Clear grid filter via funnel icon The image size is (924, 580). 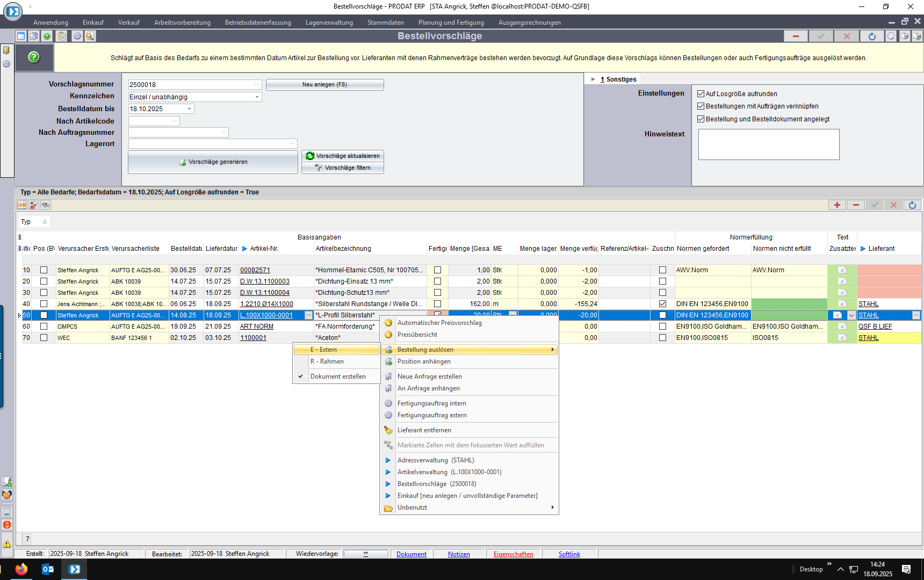pos(34,205)
